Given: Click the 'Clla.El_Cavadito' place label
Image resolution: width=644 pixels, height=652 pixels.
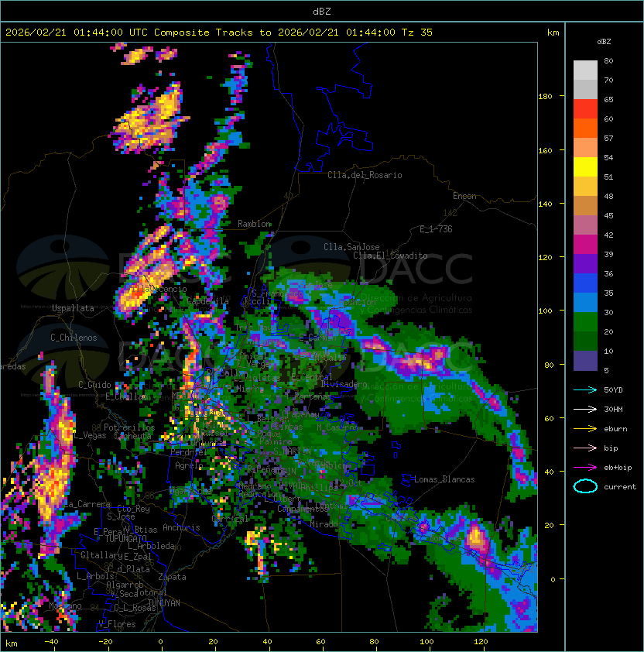Looking at the screenshot, I should tap(390, 256).
